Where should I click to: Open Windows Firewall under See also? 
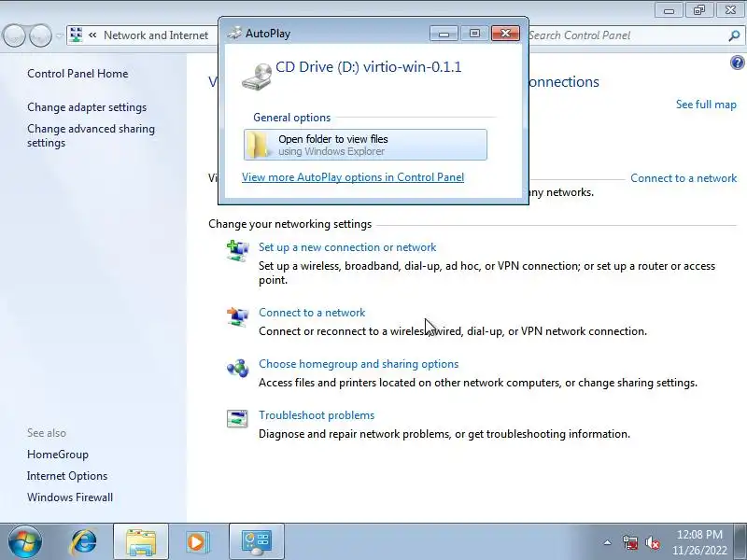click(x=70, y=497)
